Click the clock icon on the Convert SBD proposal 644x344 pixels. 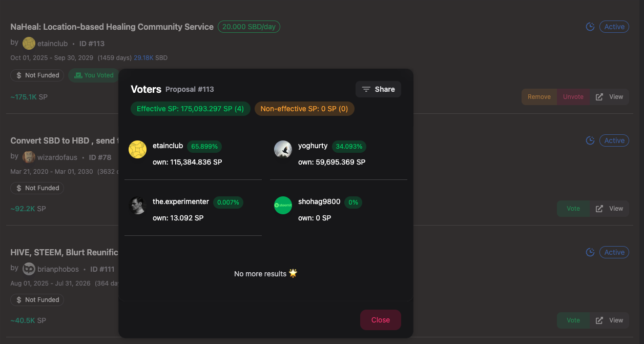pyautogui.click(x=590, y=140)
